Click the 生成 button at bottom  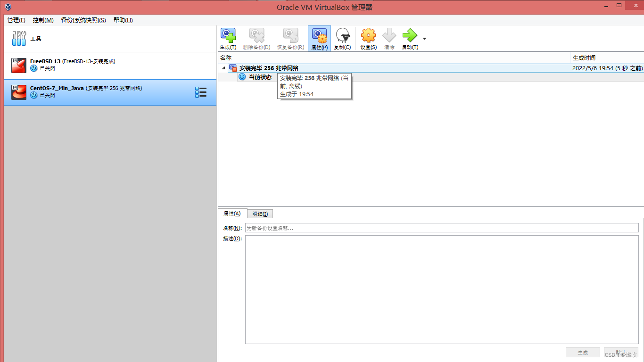pos(583,353)
